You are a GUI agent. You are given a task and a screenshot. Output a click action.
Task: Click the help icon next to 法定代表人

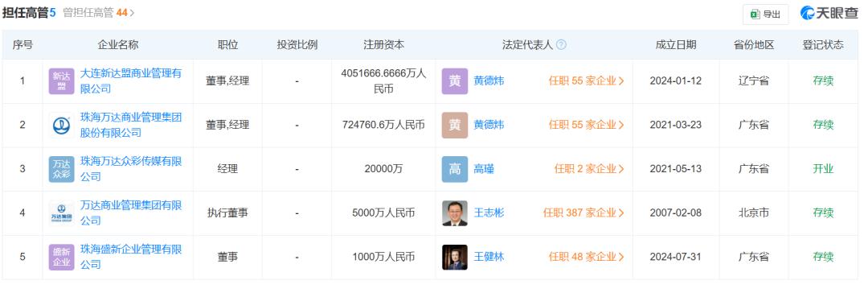pyautogui.click(x=561, y=45)
